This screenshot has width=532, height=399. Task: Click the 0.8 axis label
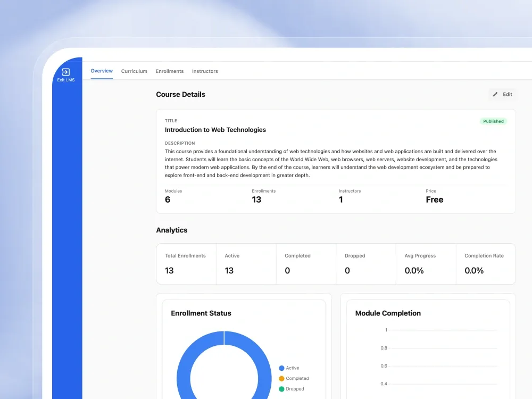click(384, 348)
